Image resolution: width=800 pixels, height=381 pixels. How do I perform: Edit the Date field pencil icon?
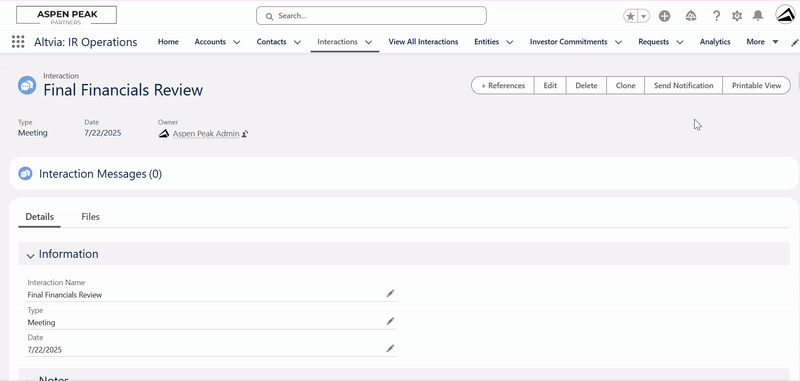click(390, 348)
